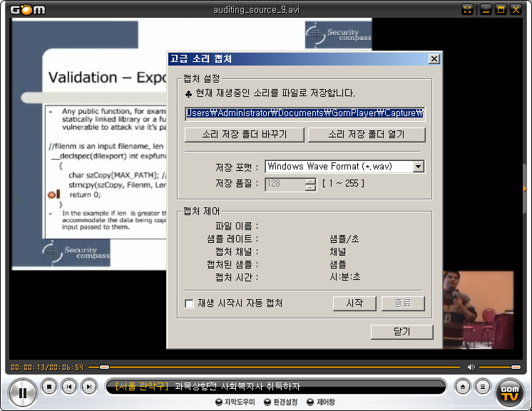This screenshot has height=411, width=532.
Task: Click 소리 저장 폴더 열기 button
Action: (x=366, y=135)
